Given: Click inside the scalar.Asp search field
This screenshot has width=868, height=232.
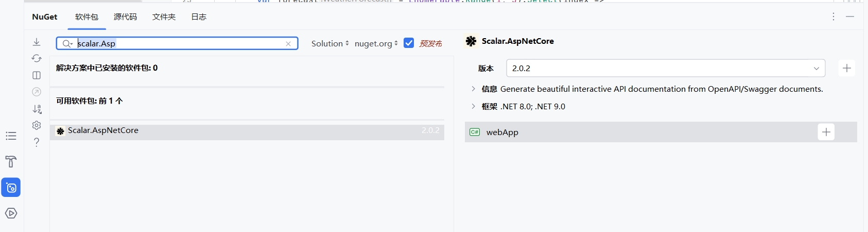Looking at the screenshot, I should pos(177,44).
